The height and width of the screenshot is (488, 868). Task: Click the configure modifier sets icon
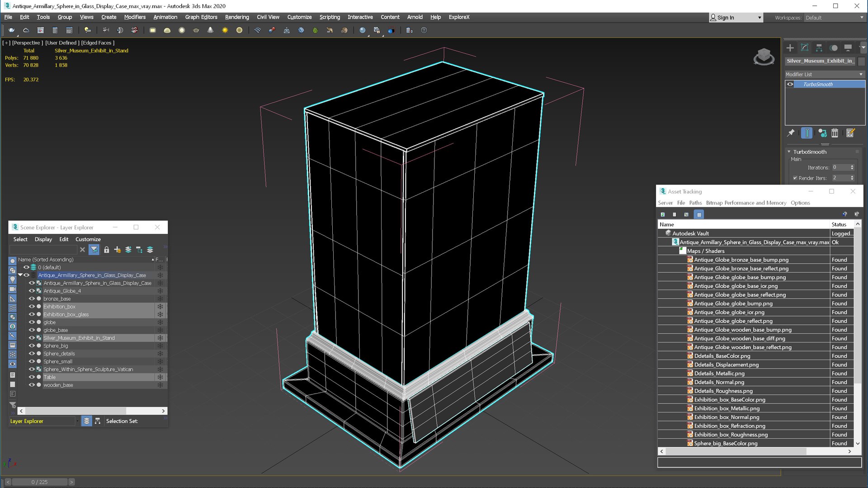850,133
